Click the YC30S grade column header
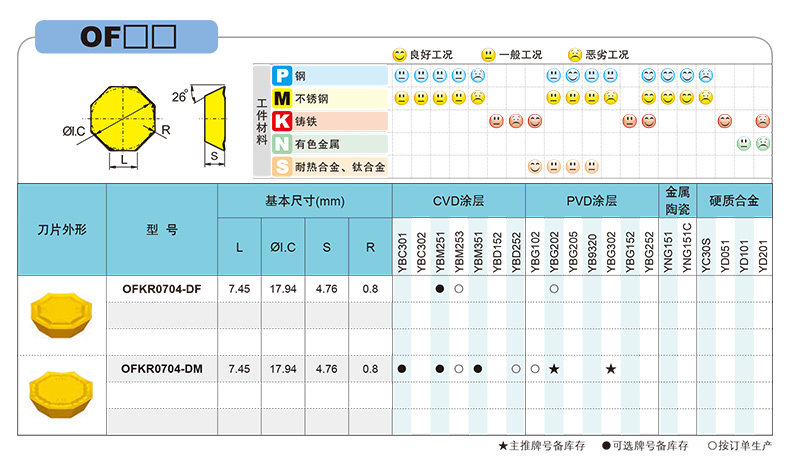This screenshot has width=790, height=471. (x=706, y=255)
